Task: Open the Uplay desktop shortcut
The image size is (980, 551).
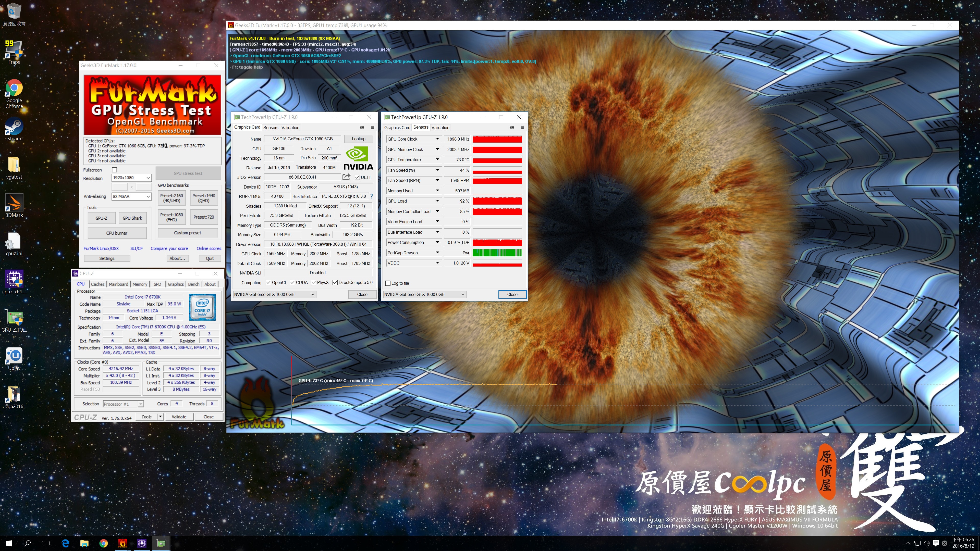Action: pos(14,359)
